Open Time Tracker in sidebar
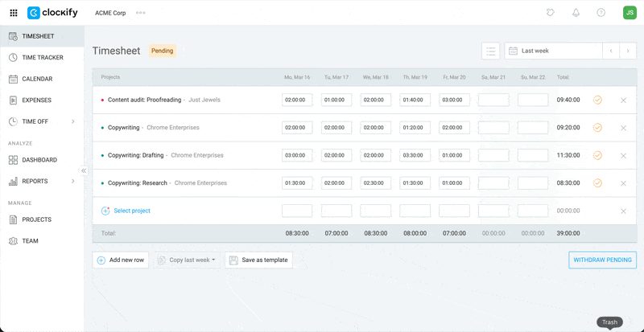 pyautogui.click(x=42, y=58)
